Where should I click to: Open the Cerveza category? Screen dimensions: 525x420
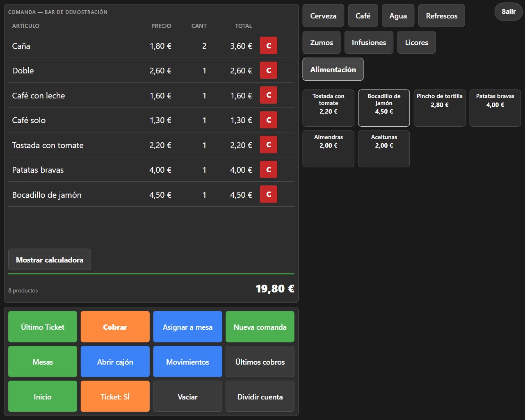coord(323,16)
